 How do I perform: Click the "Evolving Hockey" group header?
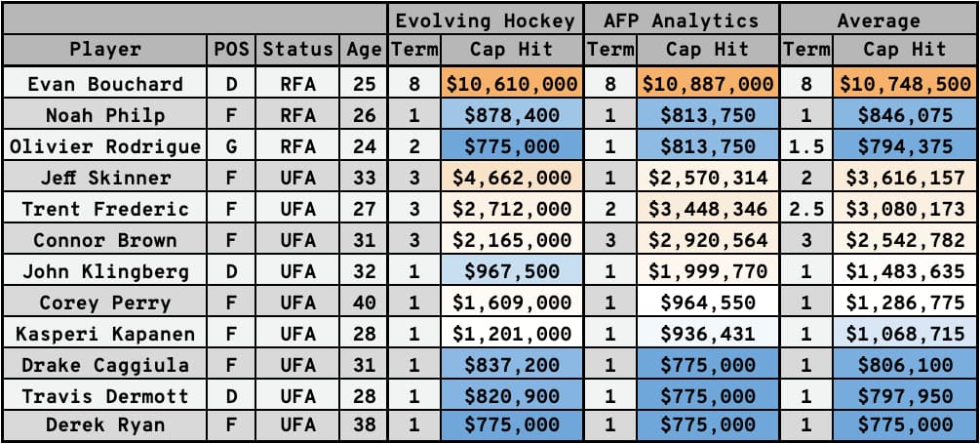pyautogui.click(x=486, y=20)
